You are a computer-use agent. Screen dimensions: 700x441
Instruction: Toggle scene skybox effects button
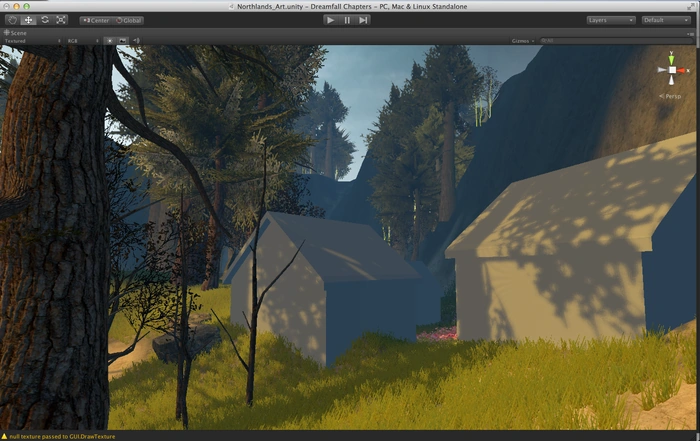click(122, 41)
